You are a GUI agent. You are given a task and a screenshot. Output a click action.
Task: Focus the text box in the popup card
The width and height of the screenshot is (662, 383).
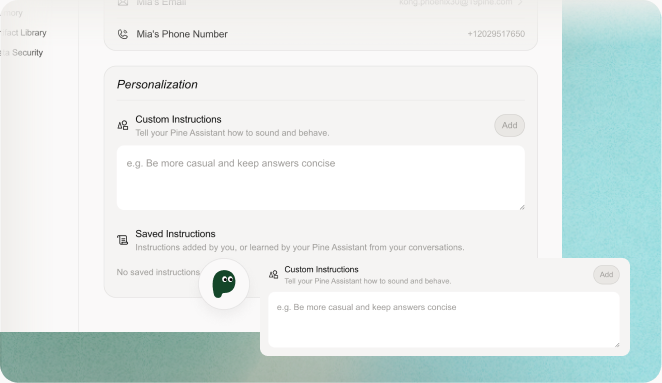pyautogui.click(x=444, y=320)
